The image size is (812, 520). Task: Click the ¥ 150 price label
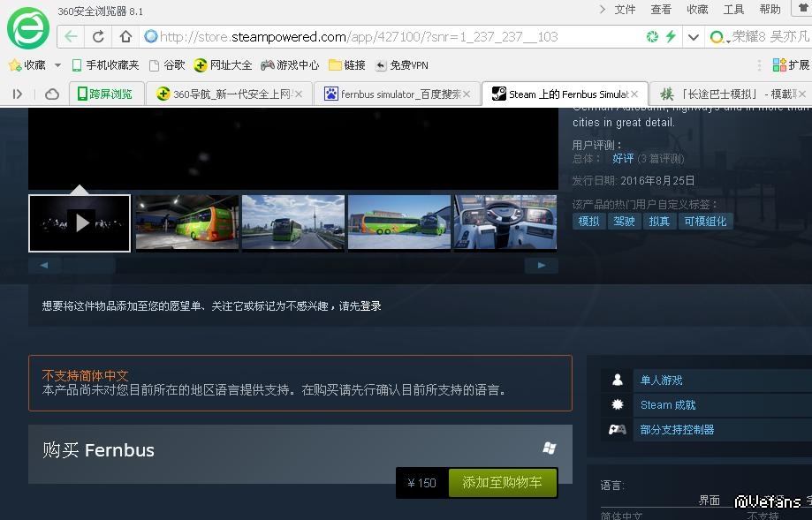click(x=422, y=483)
